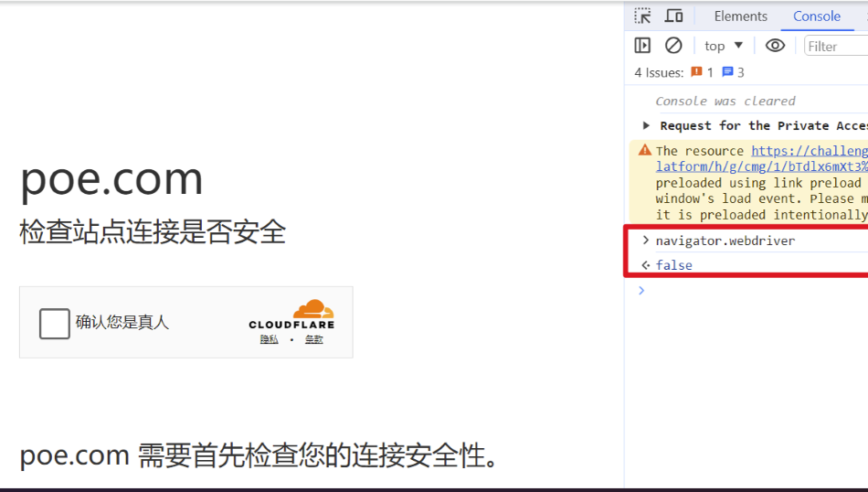This screenshot has height=492, width=868.
Task: Click the blue issues message icon
Action: click(x=727, y=72)
